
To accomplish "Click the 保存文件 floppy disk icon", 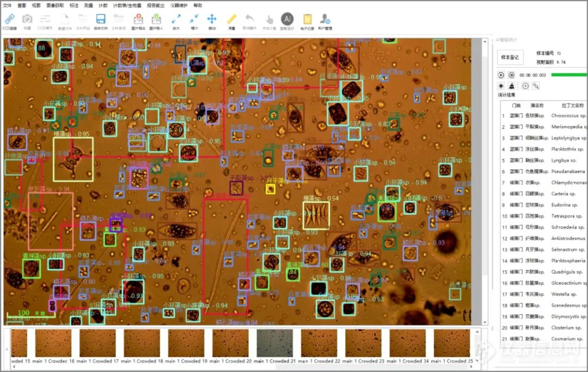I will (101, 19).
